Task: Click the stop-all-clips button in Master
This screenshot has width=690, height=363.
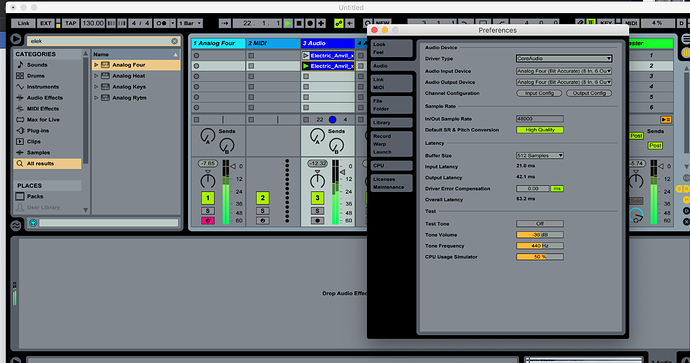Action: 665,120
